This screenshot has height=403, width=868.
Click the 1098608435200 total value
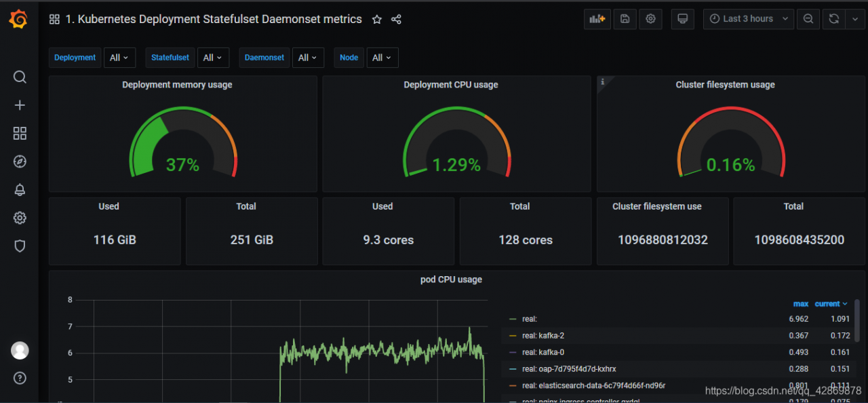(800, 240)
